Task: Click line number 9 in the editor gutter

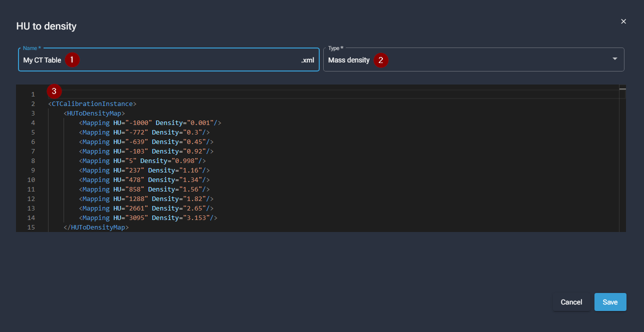Action: (33, 170)
